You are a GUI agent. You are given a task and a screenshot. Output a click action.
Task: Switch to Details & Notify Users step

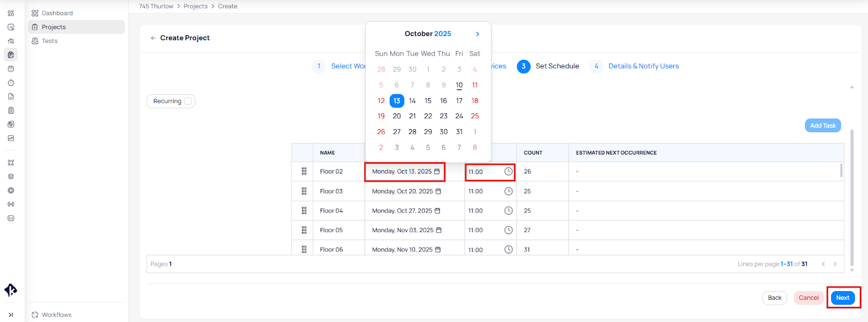tap(643, 66)
